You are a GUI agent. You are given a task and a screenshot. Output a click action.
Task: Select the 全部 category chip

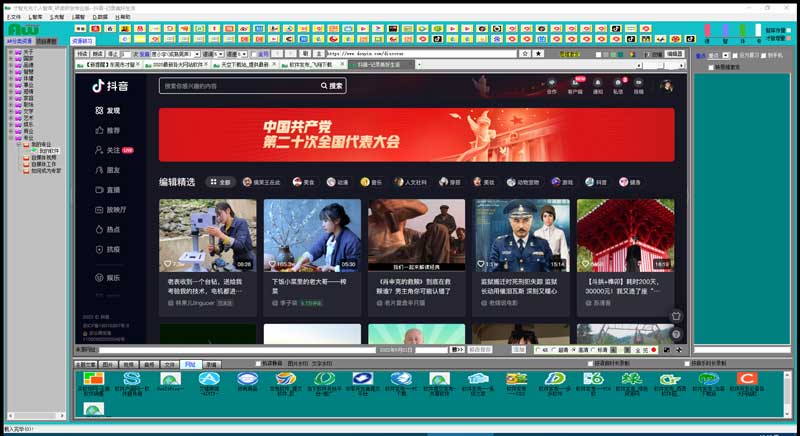(220, 182)
